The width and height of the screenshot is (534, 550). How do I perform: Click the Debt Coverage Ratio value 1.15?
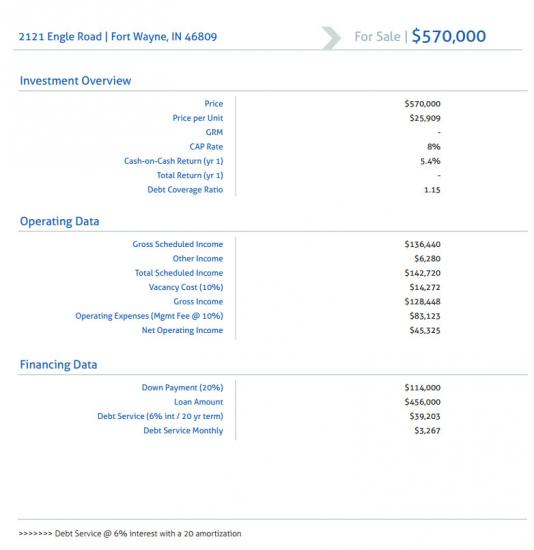pyautogui.click(x=432, y=190)
